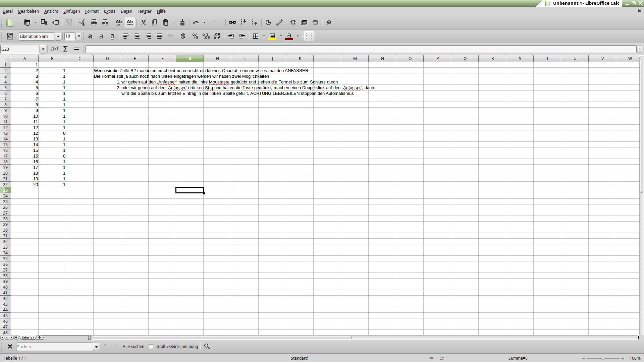Toggle the automatic spellcheck Ab icon
644x362 pixels.
tap(130, 22)
